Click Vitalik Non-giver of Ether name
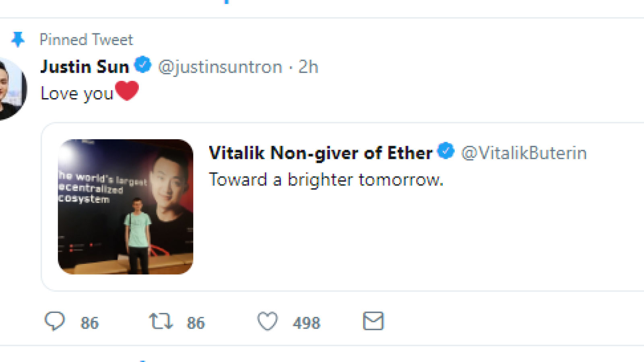644x362 pixels. pyautogui.click(x=321, y=153)
